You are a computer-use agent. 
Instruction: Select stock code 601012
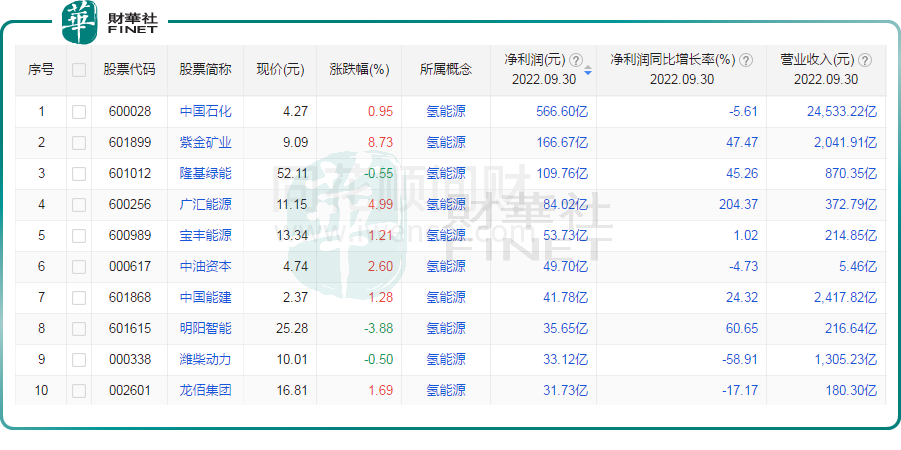(x=130, y=174)
